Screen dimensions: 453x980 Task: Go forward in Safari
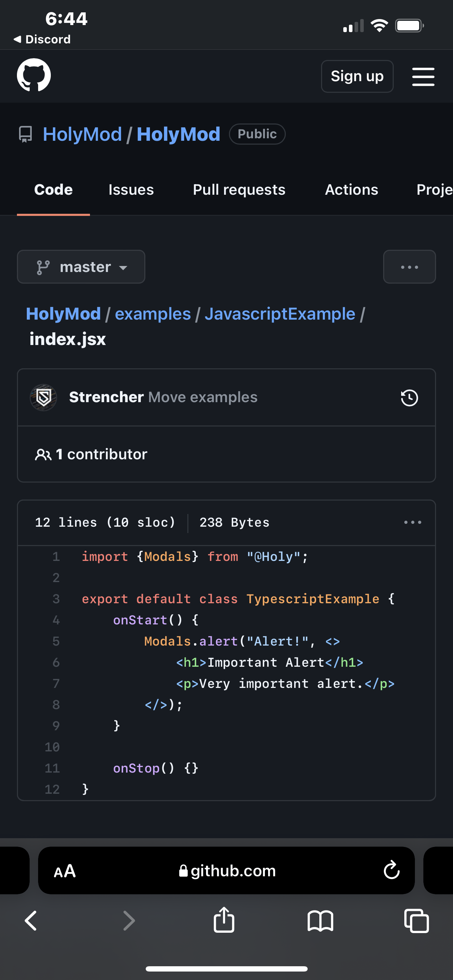(x=129, y=921)
